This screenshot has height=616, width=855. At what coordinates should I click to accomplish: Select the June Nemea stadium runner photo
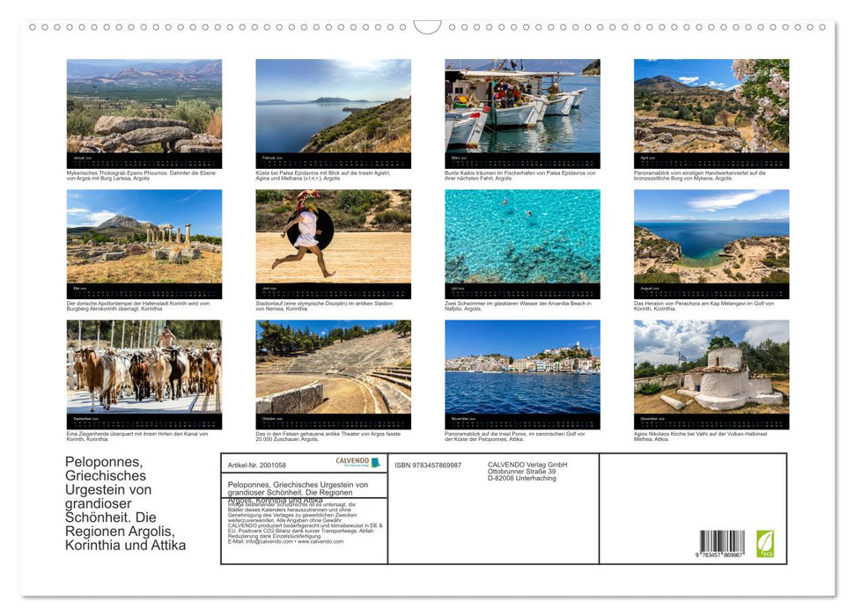click(333, 238)
